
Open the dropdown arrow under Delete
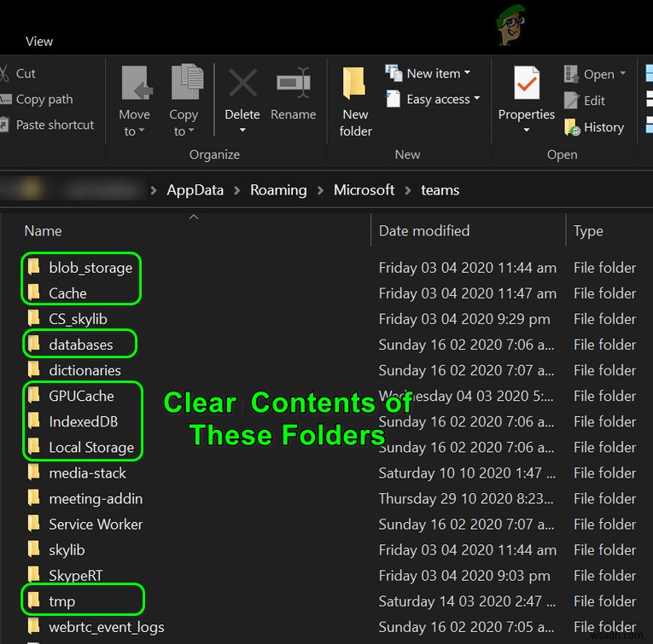pos(242,131)
